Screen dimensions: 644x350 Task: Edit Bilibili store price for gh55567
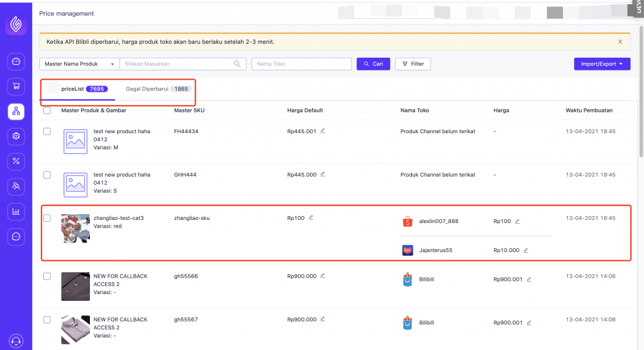click(x=529, y=323)
